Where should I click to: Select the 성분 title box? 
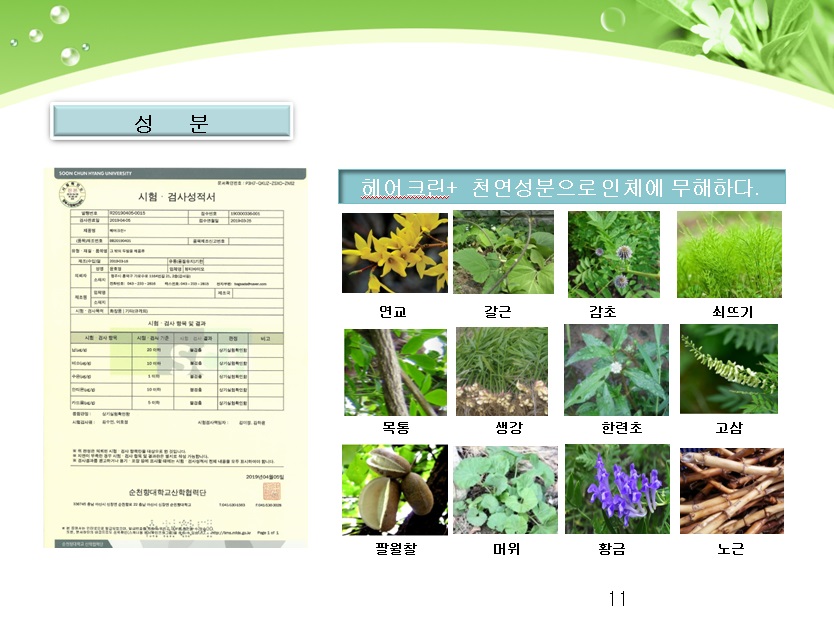pyautogui.click(x=171, y=121)
